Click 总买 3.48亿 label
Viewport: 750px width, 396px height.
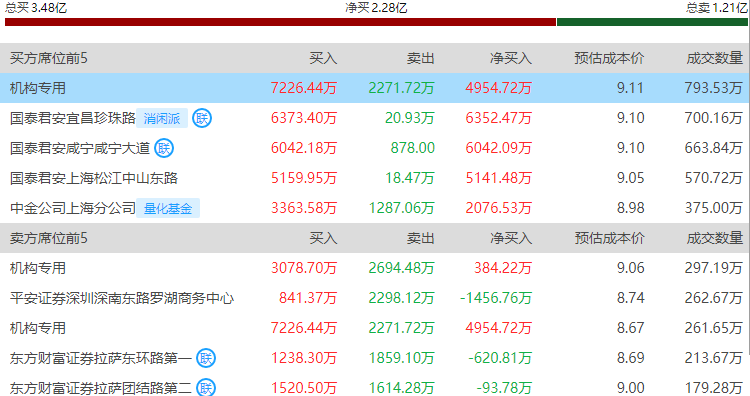click(x=36, y=7)
